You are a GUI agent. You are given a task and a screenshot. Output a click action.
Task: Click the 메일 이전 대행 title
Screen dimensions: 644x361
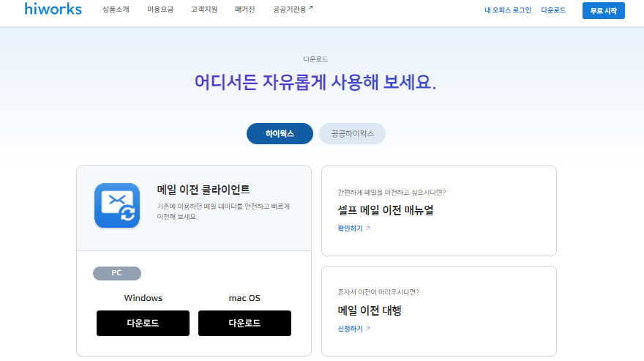370,310
